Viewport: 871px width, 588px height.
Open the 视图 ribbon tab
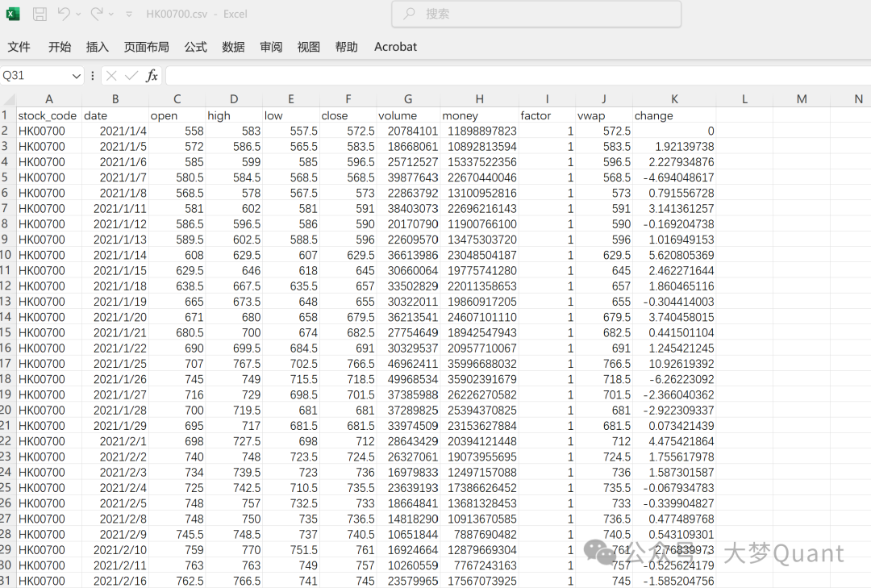pyautogui.click(x=309, y=48)
